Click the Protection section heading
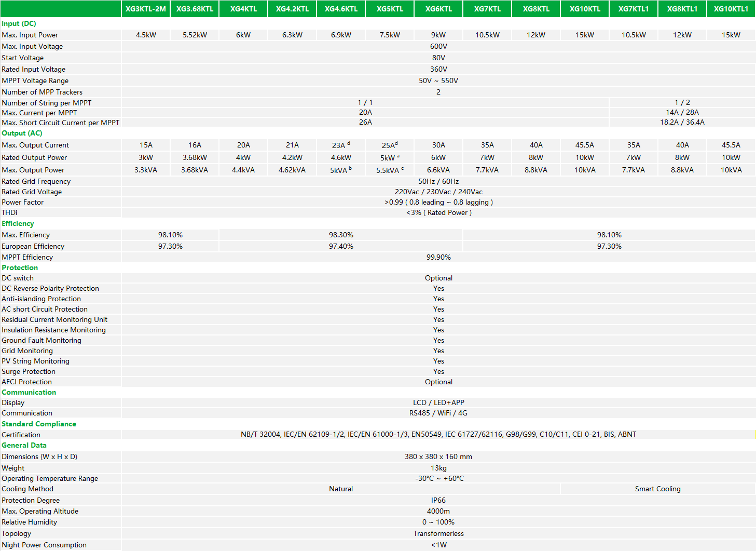This screenshot has width=756, height=551. [x=20, y=267]
